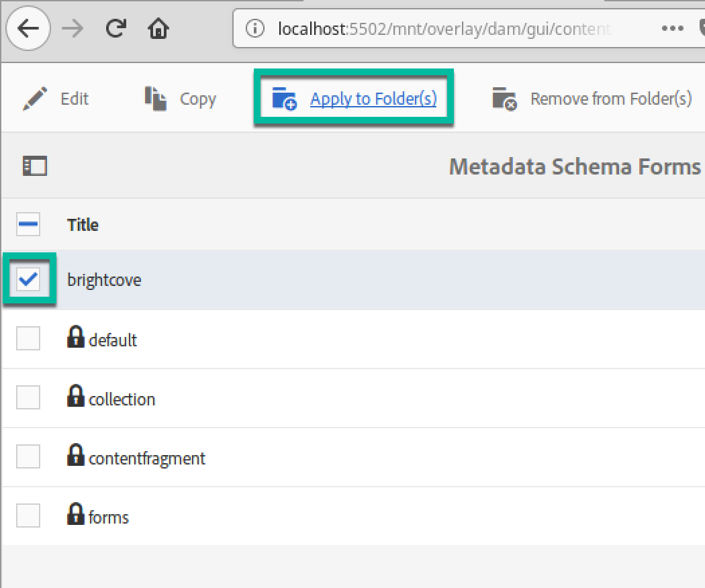
Task: Toggle the left rail panel icon
Action: pyautogui.click(x=34, y=166)
